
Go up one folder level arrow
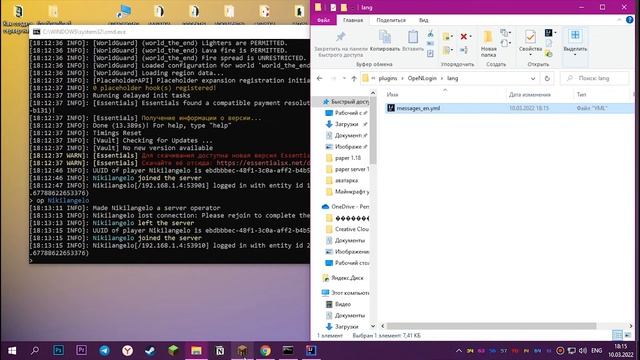(354, 78)
